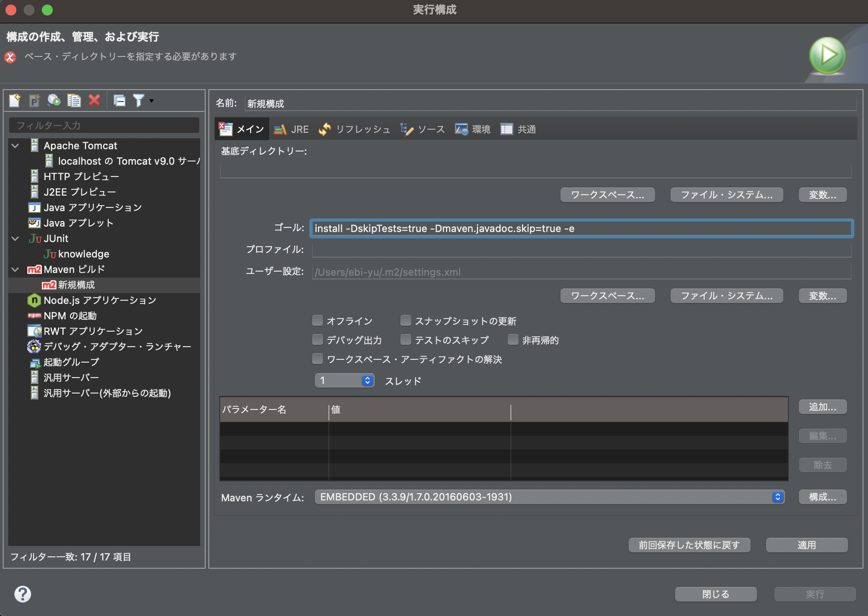The width and height of the screenshot is (868, 616).
Task: Open the Maven ランタイム dropdown
Action: (777, 496)
